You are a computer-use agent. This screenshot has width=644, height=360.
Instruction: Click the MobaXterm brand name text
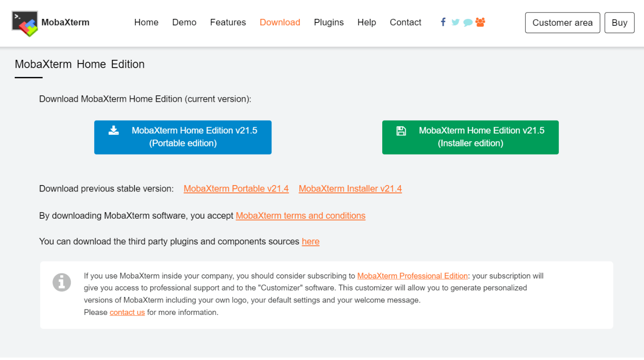click(65, 22)
